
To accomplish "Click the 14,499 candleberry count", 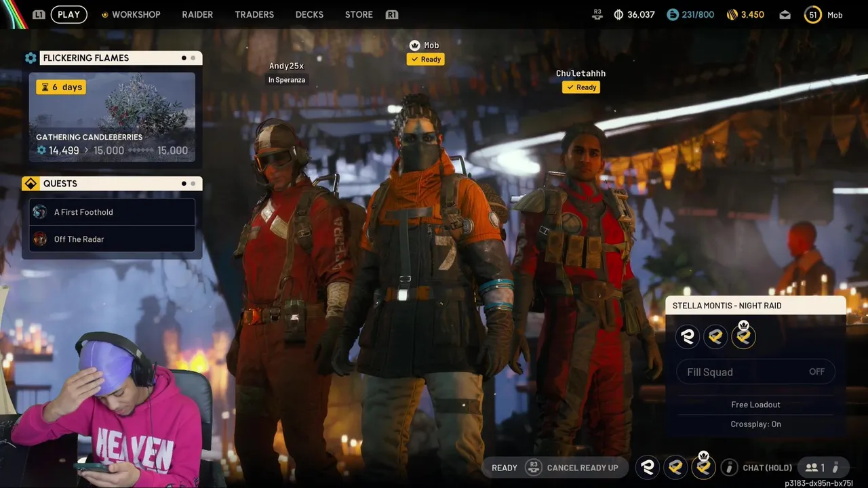I will (x=64, y=150).
